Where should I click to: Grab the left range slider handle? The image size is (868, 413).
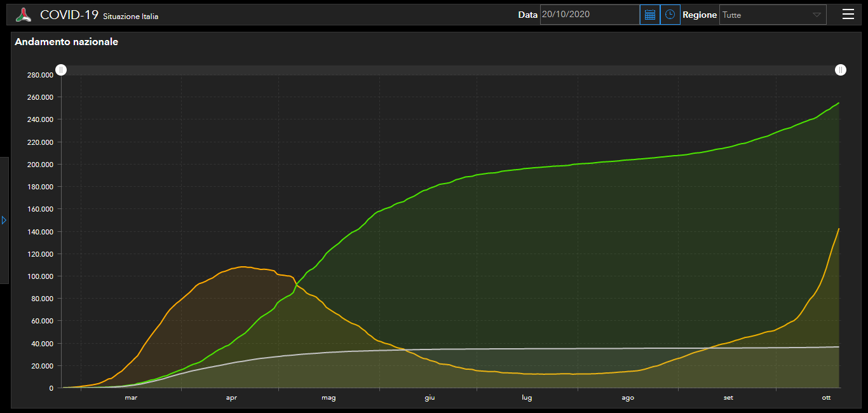(60, 70)
